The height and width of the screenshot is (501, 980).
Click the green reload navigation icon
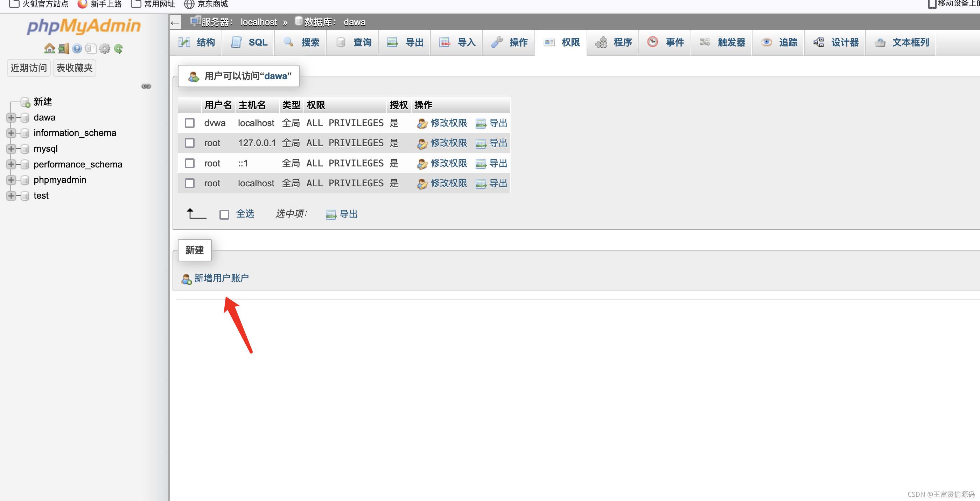118,48
